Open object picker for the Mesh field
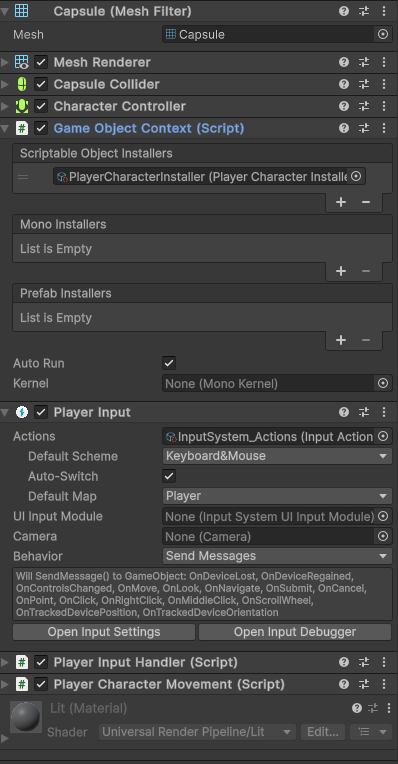This screenshot has width=398, height=764. 383,34
